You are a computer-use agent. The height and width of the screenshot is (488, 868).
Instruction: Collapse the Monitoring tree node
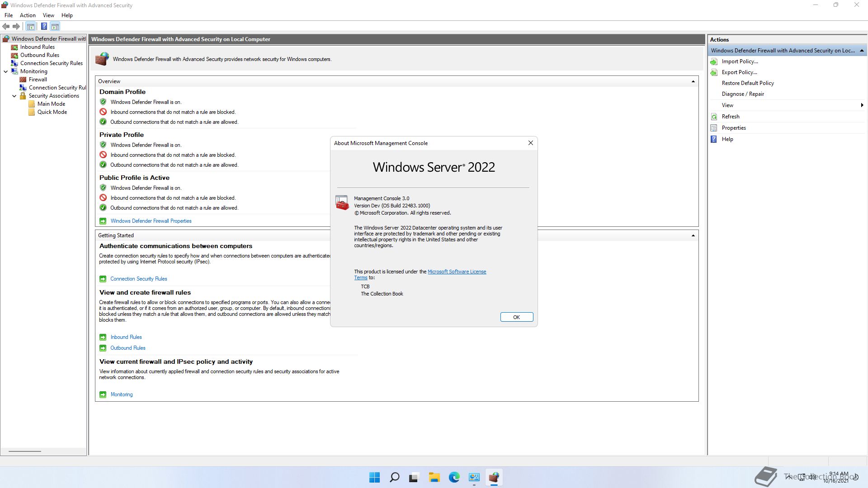coord(6,71)
